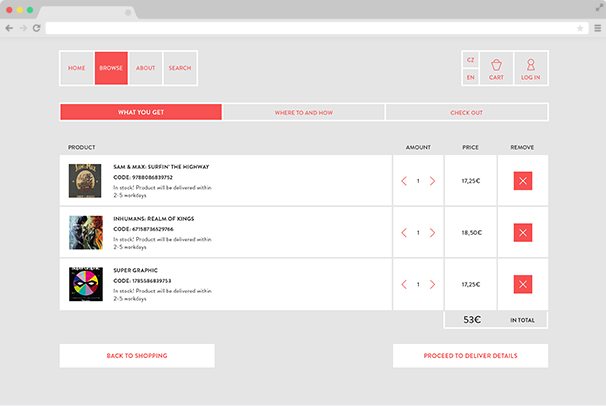Screen dimensions: 606x406
Task: Increase amount of Sam & Max
Action: (432, 181)
